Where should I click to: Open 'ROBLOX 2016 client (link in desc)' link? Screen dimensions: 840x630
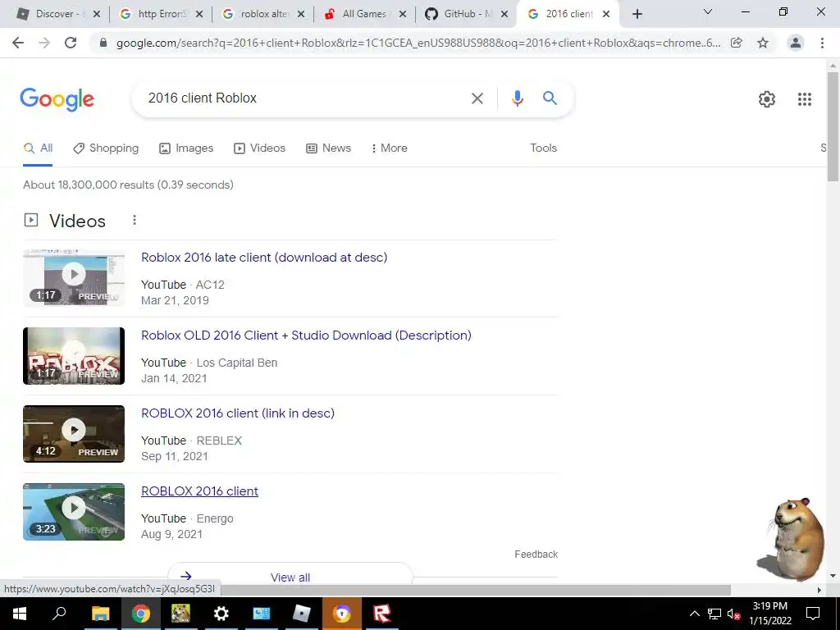[238, 413]
